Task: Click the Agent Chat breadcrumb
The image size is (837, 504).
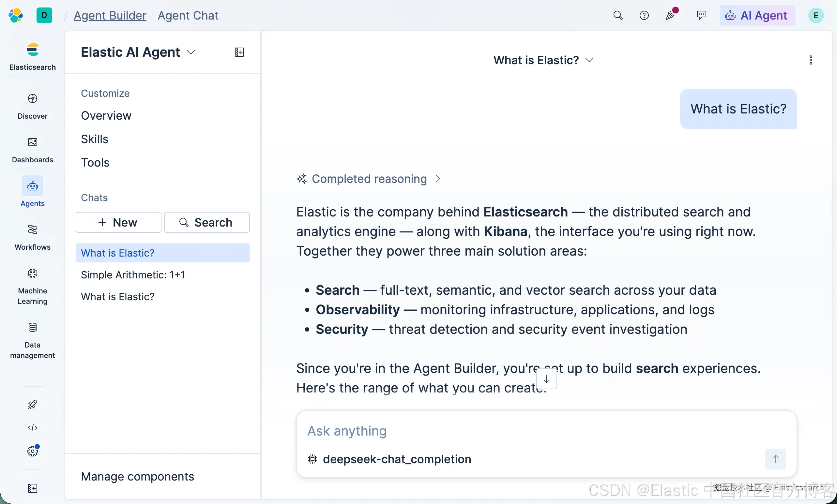Action: pos(188,15)
